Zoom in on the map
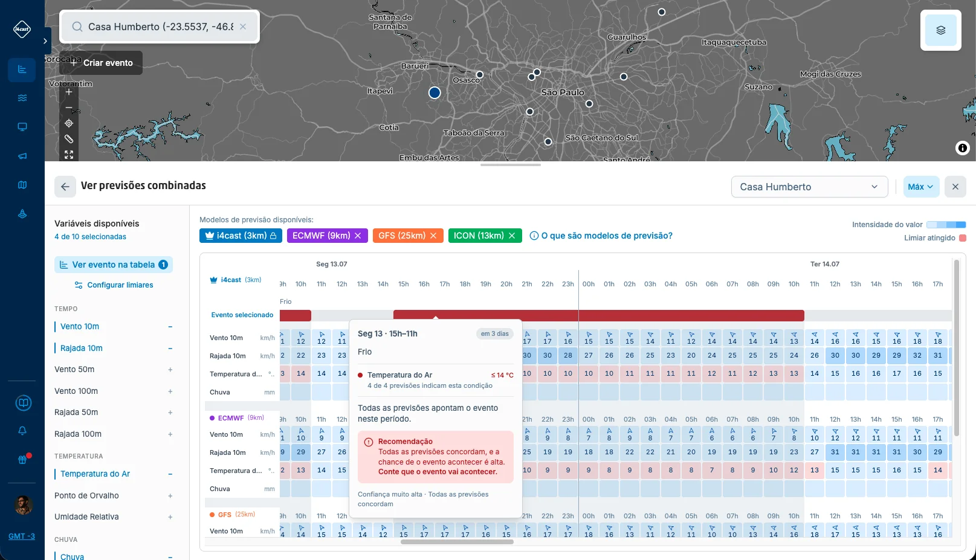The image size is (976, 560). point(69,92)
